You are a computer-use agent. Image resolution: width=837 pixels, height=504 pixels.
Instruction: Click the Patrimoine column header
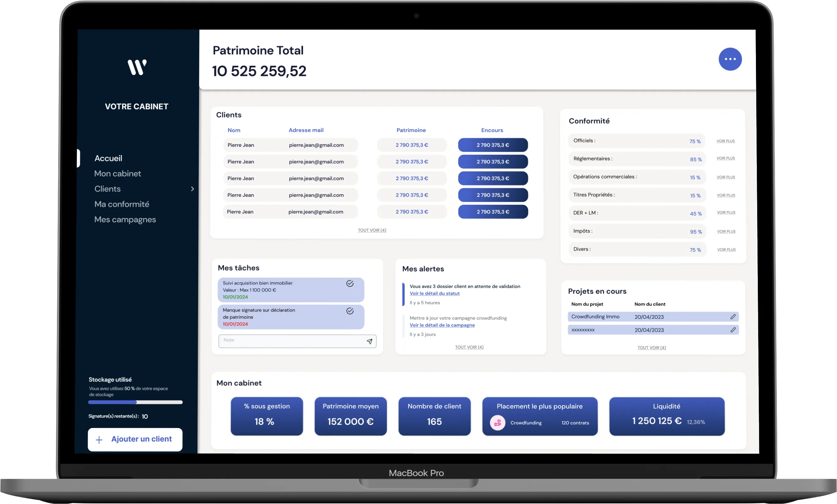[x=411, y=130]
